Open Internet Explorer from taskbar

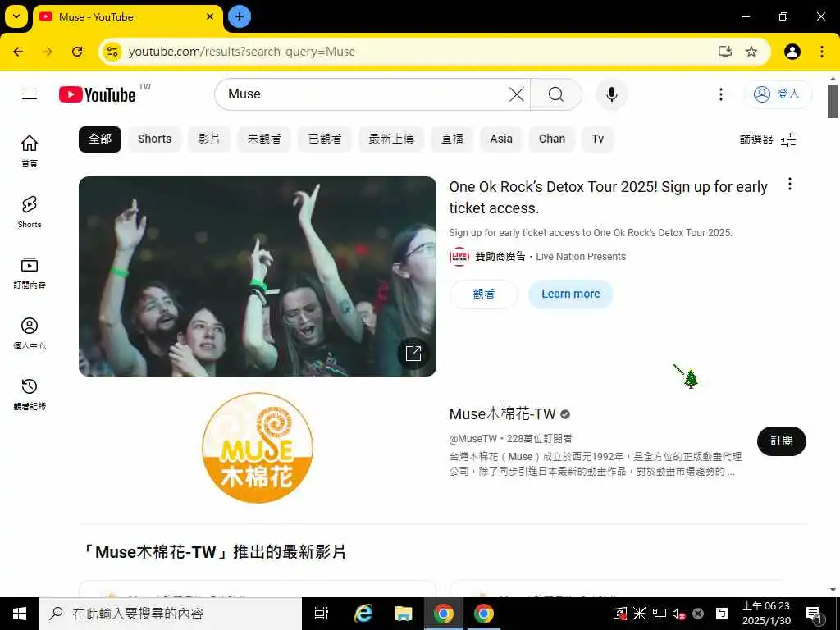coord(363,614)
